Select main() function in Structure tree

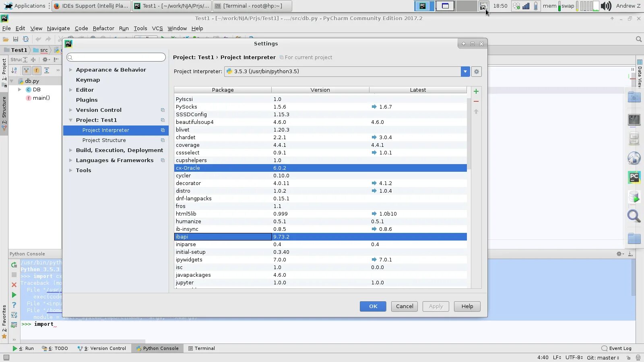[38, 98]
